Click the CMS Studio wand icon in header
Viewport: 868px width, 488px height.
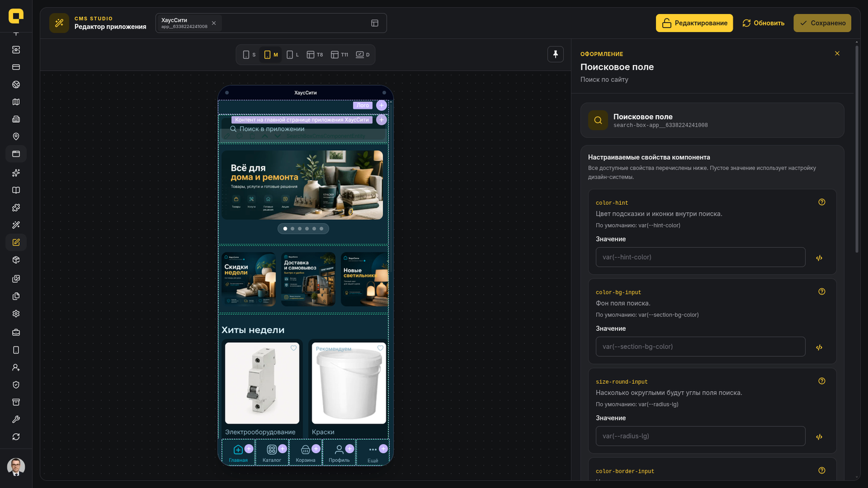(59, 23)
